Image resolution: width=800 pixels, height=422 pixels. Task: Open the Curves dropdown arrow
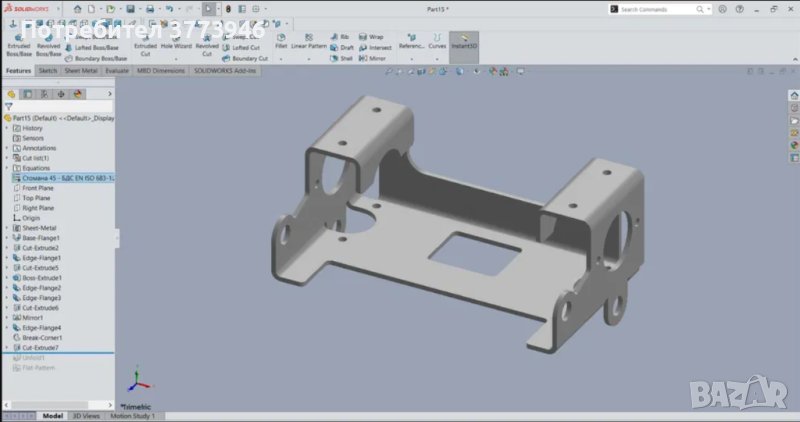(x=438, y=57)
